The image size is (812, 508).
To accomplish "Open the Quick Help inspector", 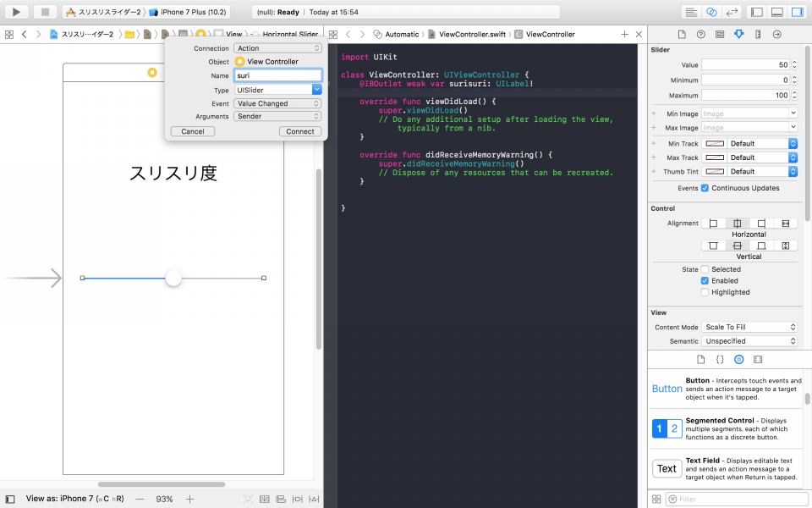I will (x=700, y=34).
